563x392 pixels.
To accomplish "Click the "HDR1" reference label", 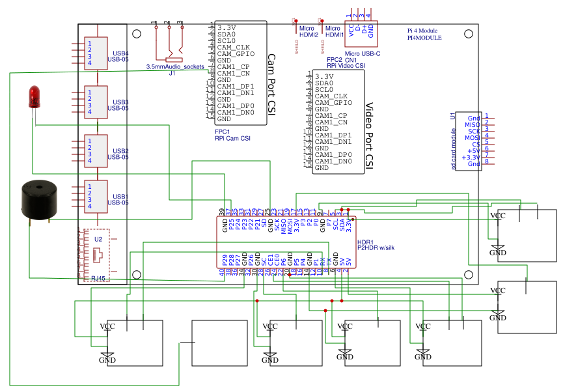I will point(366,242).
